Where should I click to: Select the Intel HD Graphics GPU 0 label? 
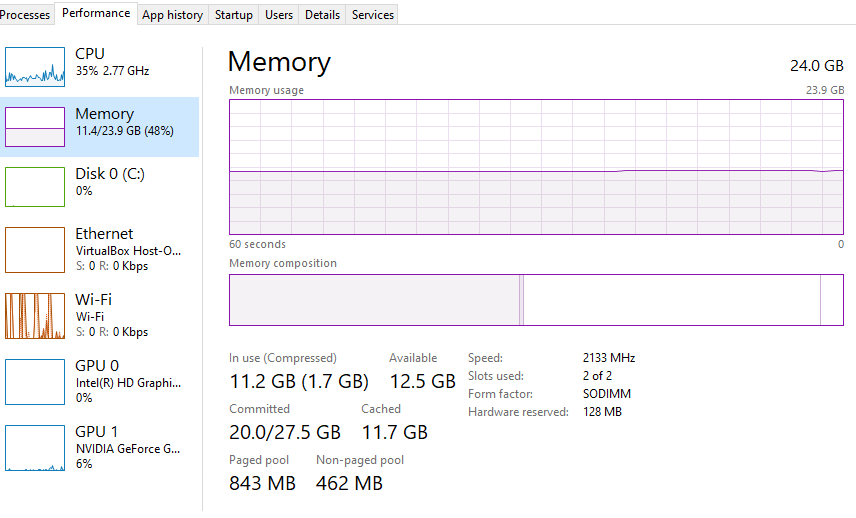128,382
